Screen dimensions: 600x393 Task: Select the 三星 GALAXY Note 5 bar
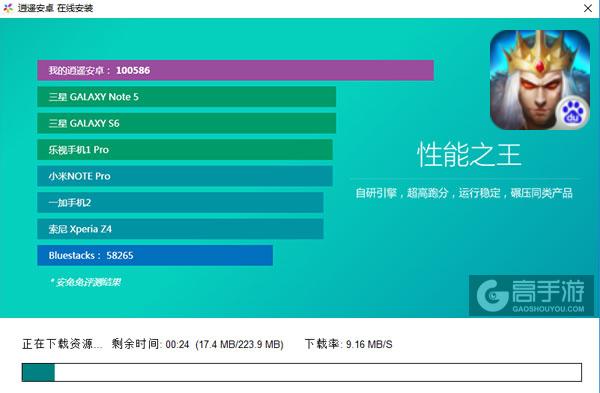tap(186, 97)
